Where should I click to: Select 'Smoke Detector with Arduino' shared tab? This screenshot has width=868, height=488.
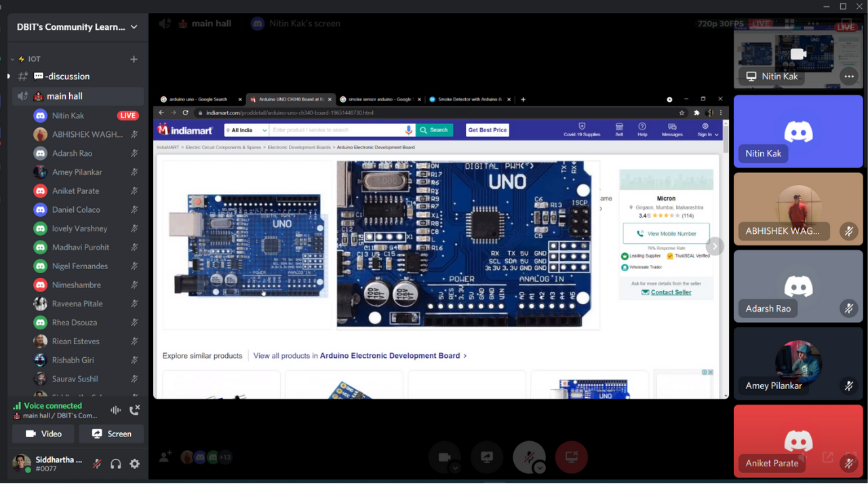[x=469, y=100]
